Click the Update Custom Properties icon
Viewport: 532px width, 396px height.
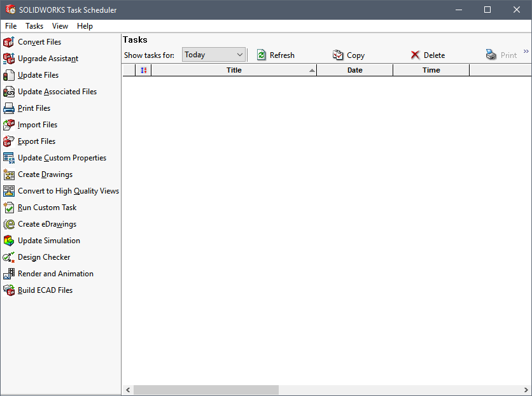[x=9, y=158]
